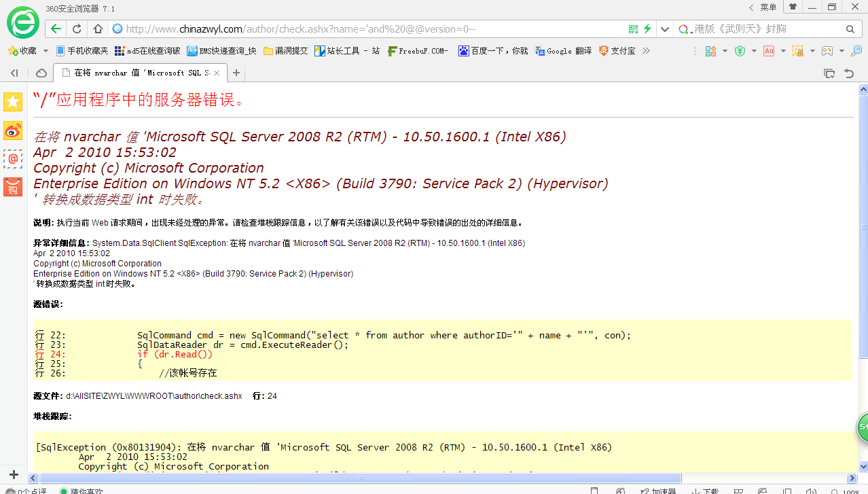
Task: Expand the game controller dropdown arrow
Action: click(842, 51)
